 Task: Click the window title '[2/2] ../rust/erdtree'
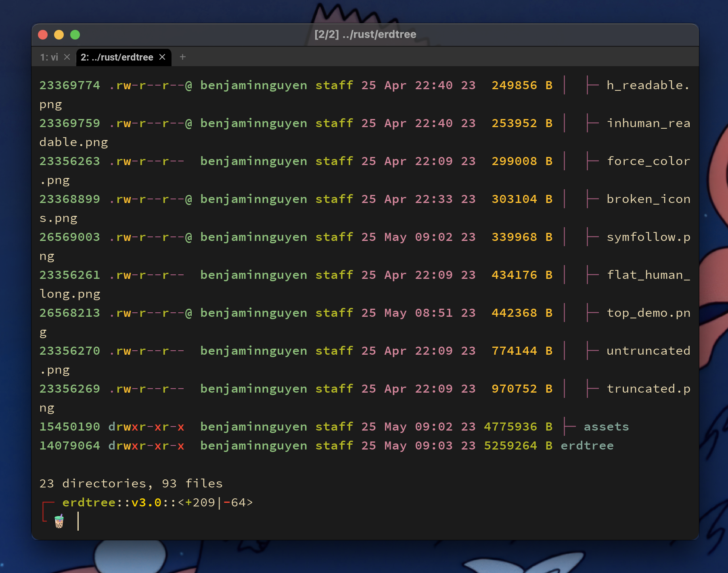pos(365,34)
